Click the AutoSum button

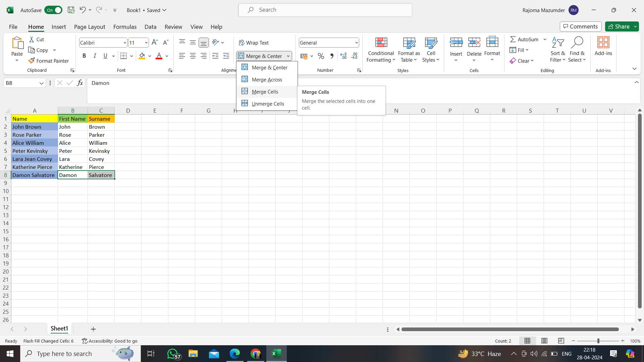point(524,39)
